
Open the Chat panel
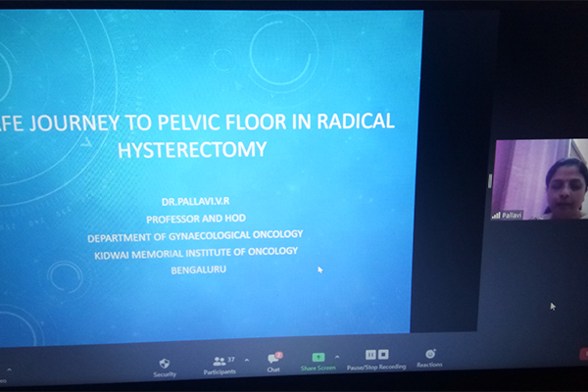[x=273, y=361]
